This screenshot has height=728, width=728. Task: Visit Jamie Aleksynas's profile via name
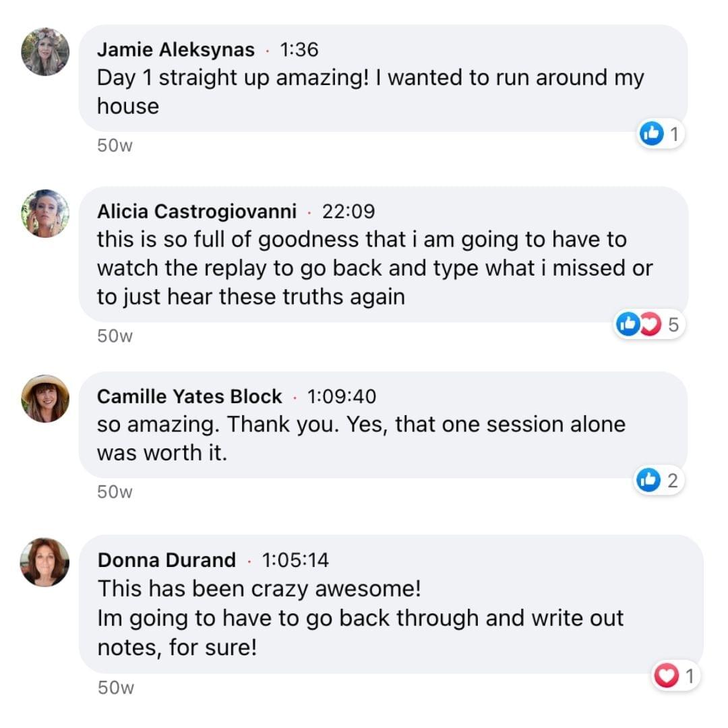pos(176,50)
